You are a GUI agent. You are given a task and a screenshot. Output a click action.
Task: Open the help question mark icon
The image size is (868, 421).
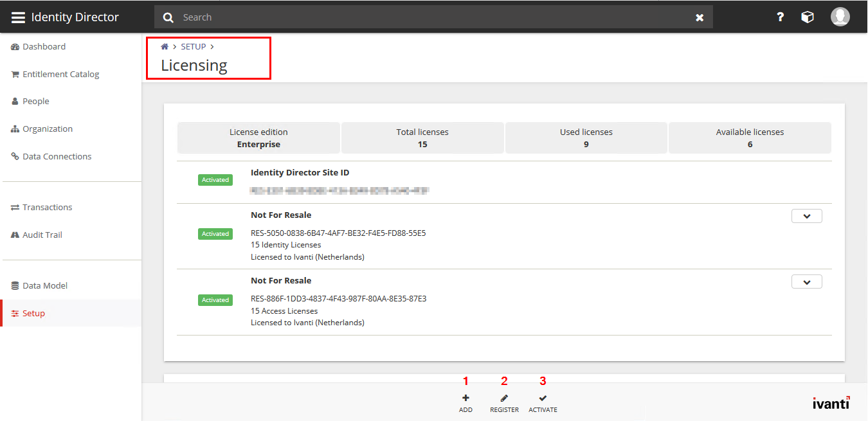coord(780,17)
